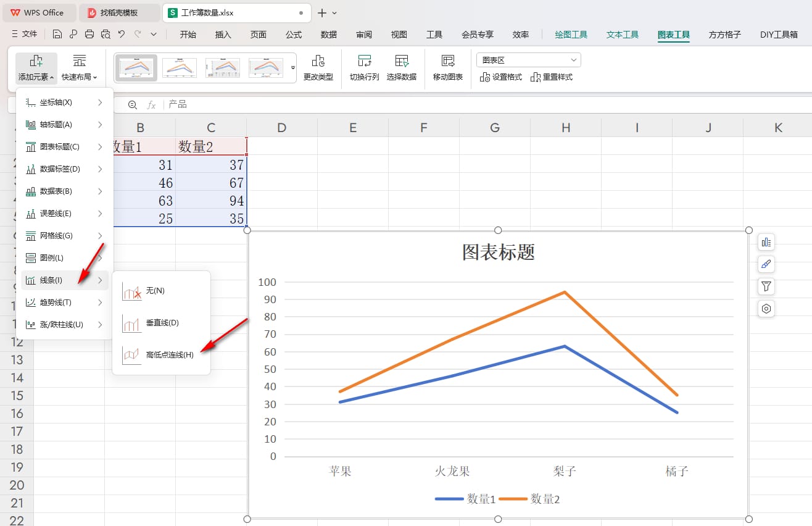Click the Save icon in quick toolbar

pos(57,35)
